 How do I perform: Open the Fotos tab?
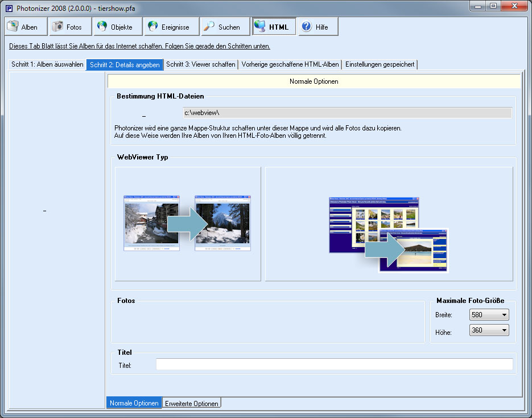click(x=71, y=27)
